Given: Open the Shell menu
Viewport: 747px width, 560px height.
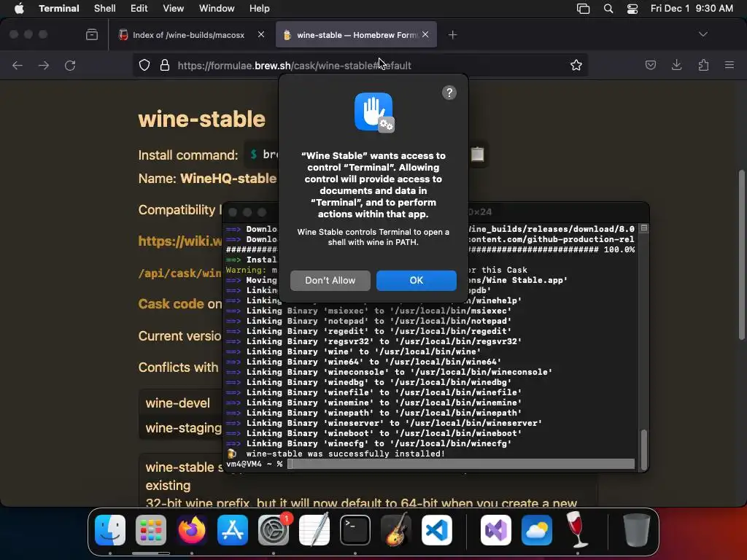Looking at the screenshot, I should point(104,8).
